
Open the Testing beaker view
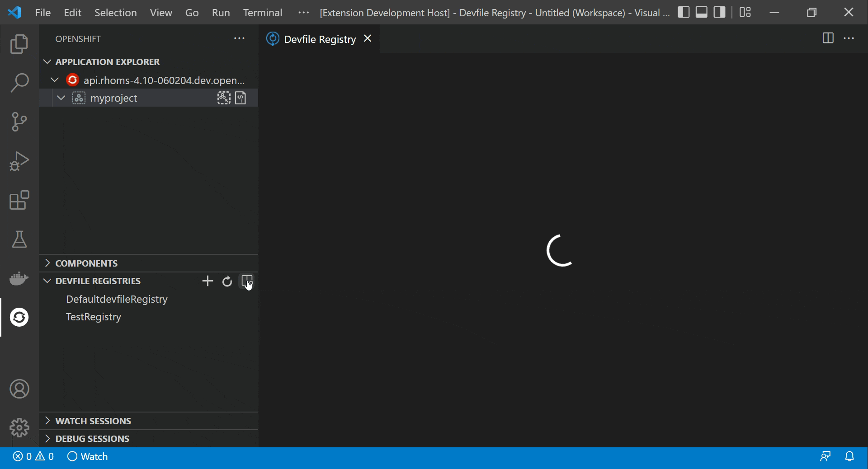(x=19, y=239)
